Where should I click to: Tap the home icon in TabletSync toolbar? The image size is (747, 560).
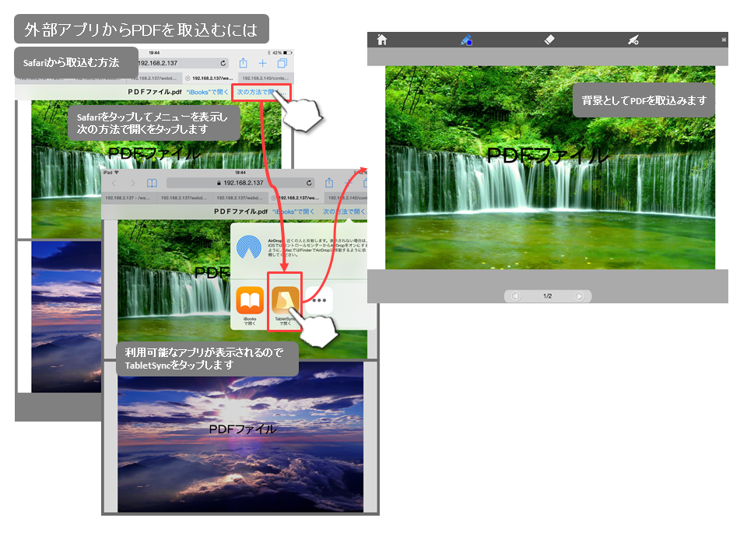pos(382,40)
